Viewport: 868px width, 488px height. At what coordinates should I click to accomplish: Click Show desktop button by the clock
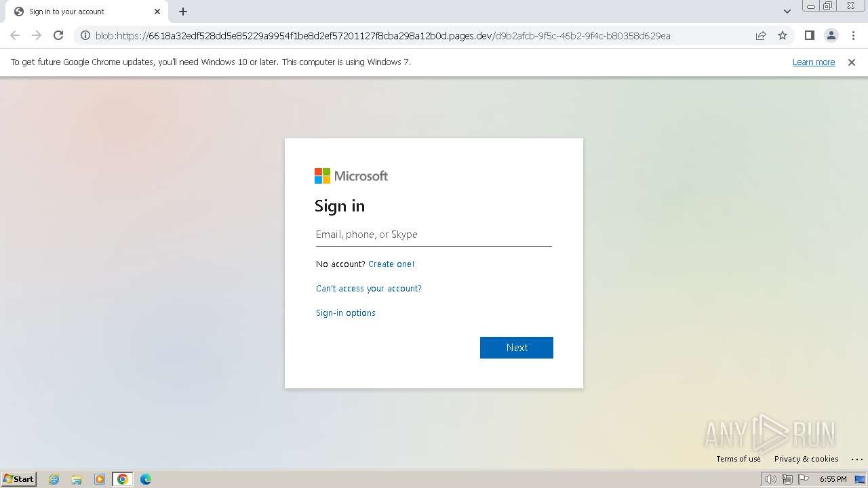[860, 479]
